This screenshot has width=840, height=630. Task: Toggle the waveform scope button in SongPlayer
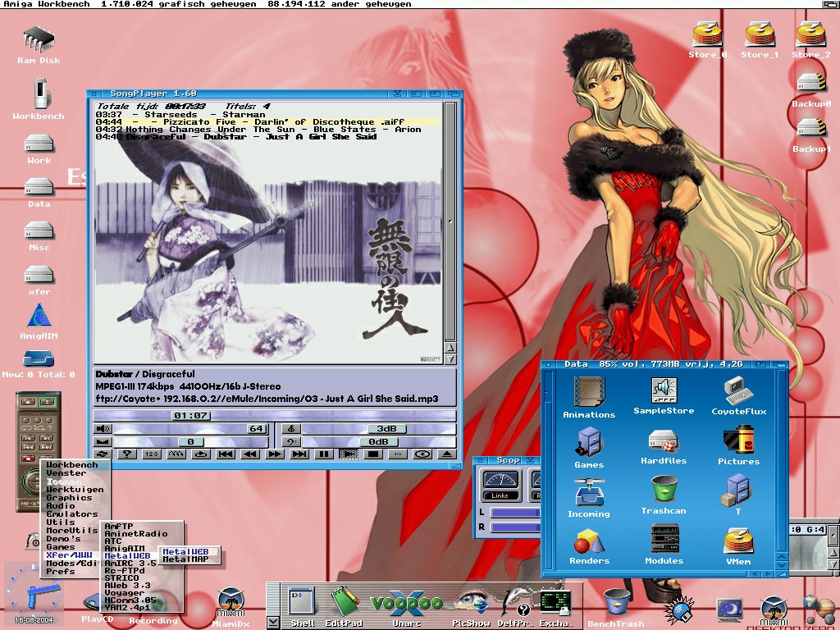[176, 454]
